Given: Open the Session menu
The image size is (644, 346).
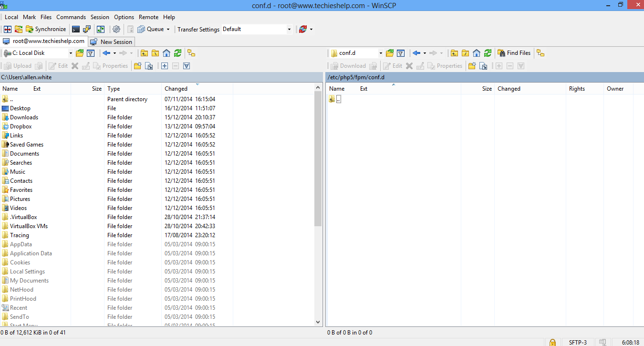Looking at the screenshot, I should (100, 17).
